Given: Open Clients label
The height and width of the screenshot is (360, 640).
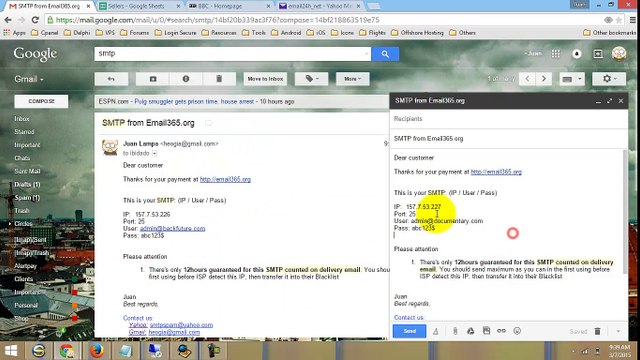Looking at the screenshot, I should 24,279.
